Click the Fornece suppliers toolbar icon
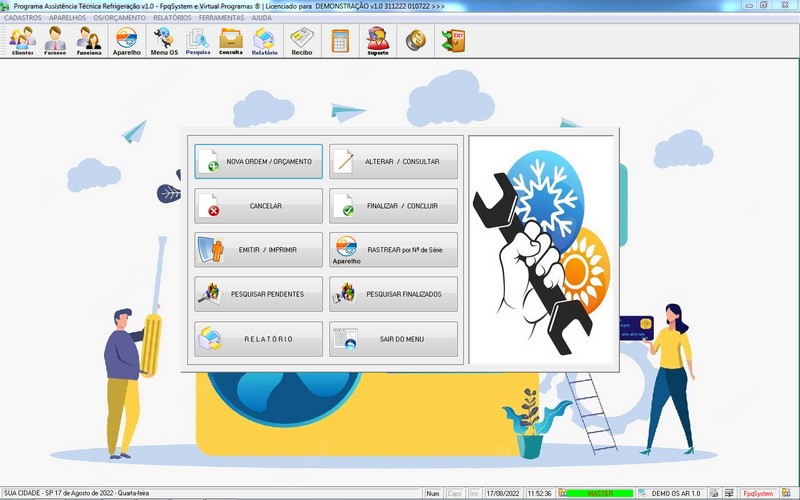 tap(55, 41)
